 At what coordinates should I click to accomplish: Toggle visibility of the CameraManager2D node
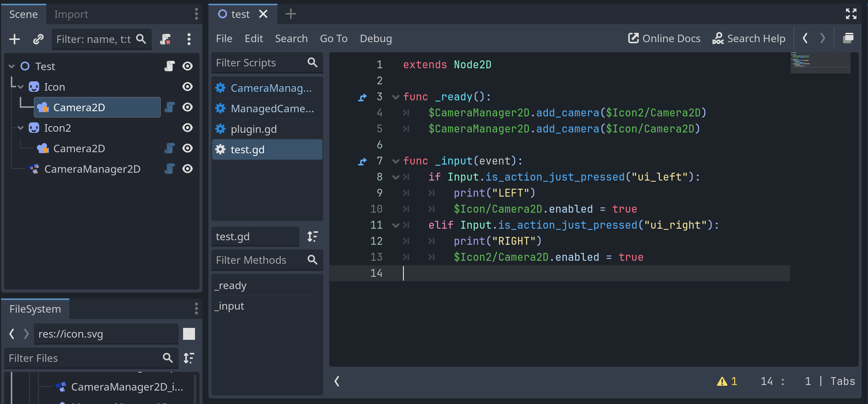188,169
